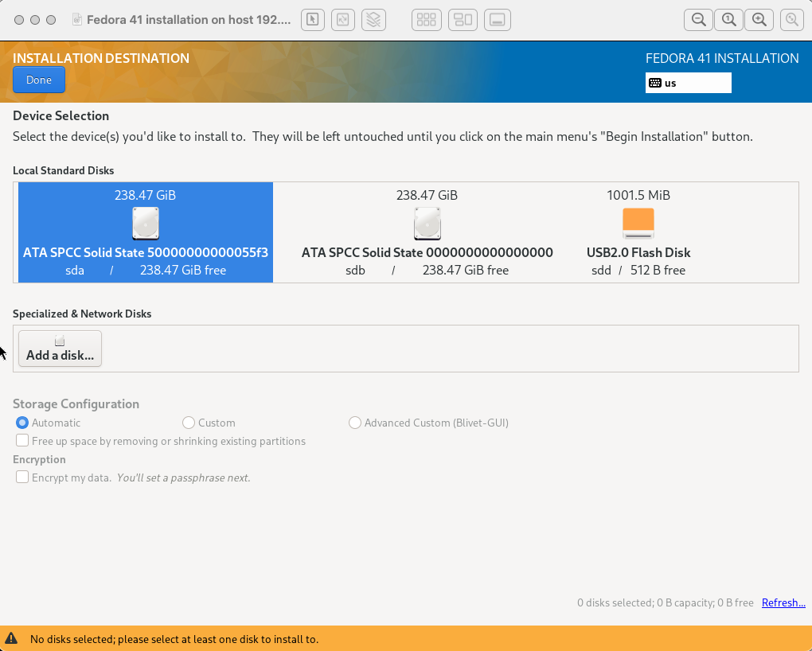The height and width of the screenshot is (651, 812).
Task: Click the '512 B free' text under sdd
Action: [x=658, y=271]
